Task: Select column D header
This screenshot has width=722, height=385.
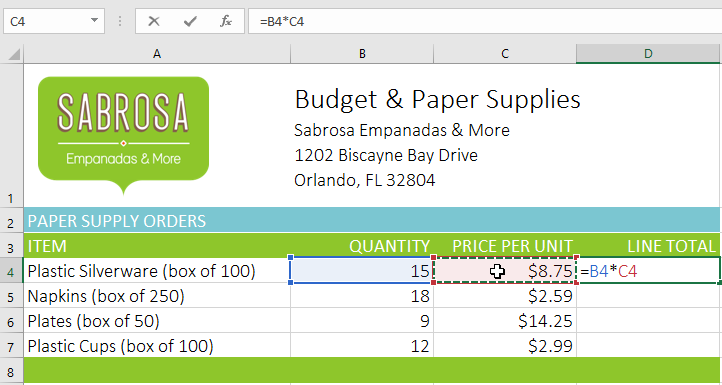Action: pyautogui.click(x=647, y=54)
